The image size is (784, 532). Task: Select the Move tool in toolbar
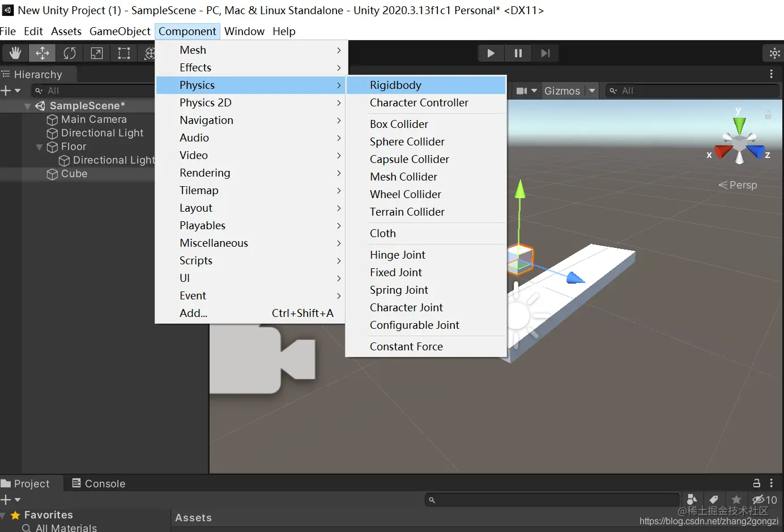click(x=42, y=53)
